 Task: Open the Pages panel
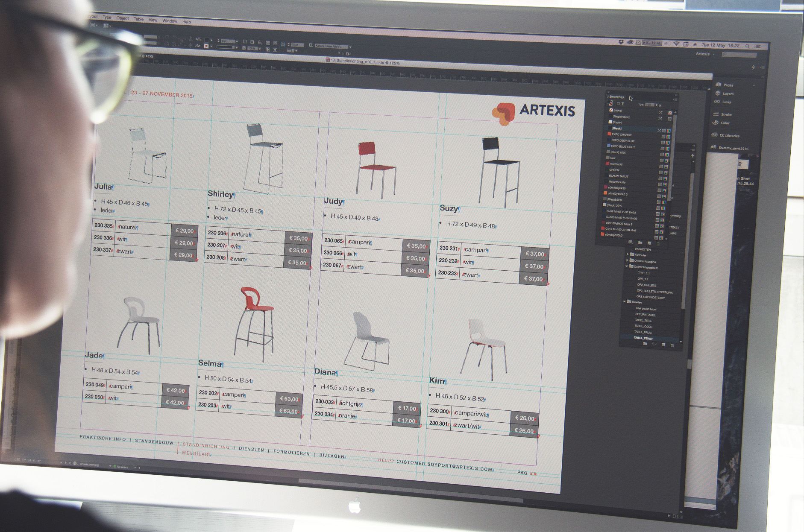coord(725,85)
